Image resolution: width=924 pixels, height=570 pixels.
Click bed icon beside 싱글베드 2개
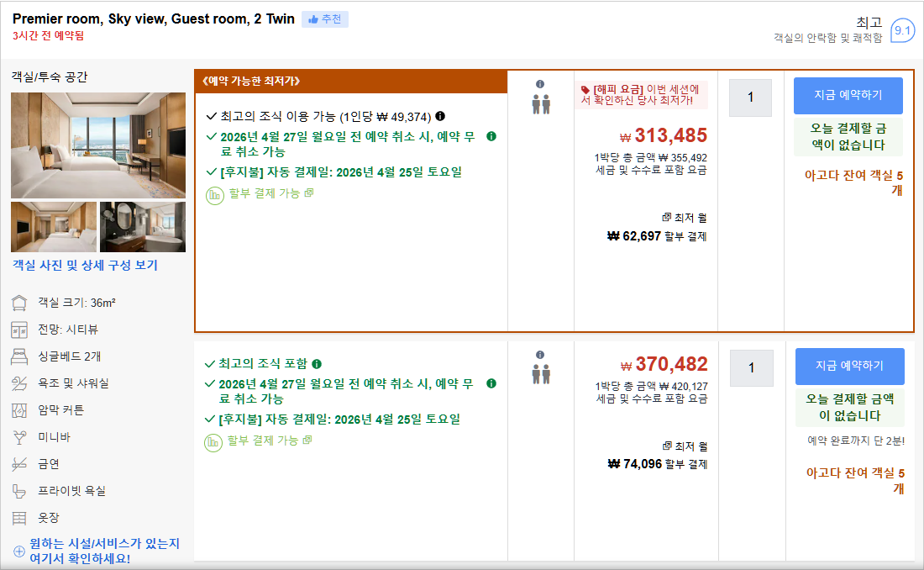click(19, 357)
